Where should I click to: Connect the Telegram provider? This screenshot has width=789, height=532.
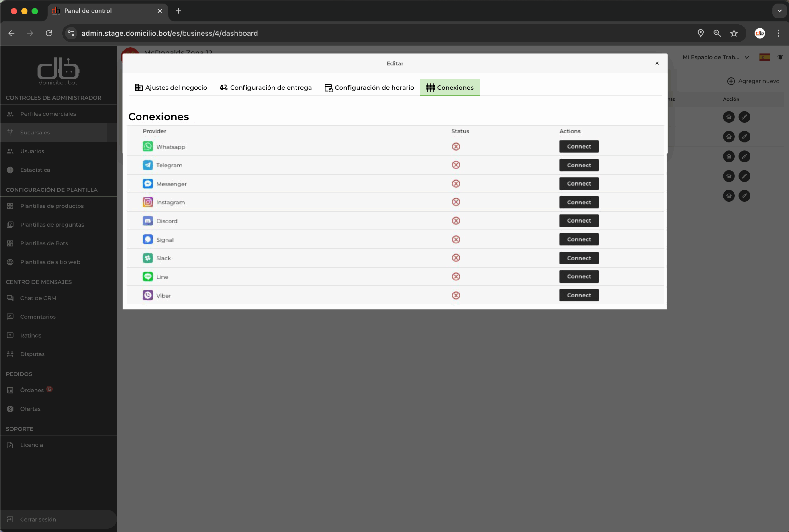pos(579,165)
